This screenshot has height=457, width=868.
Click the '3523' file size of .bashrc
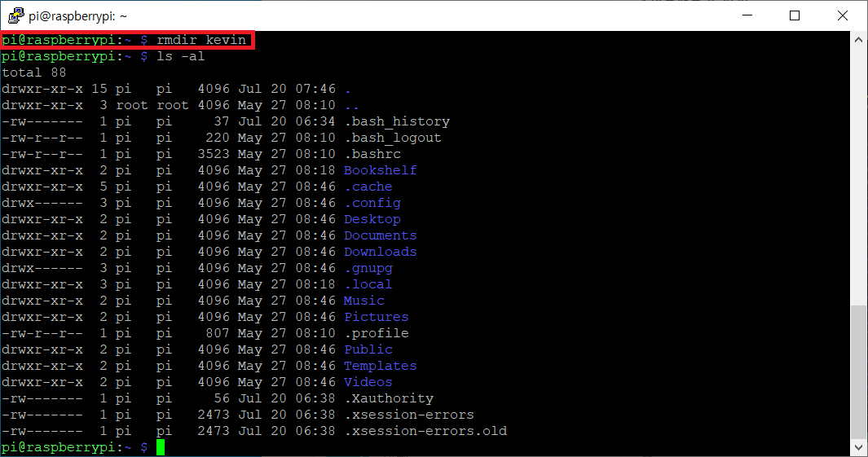click(x=214, y=154)
